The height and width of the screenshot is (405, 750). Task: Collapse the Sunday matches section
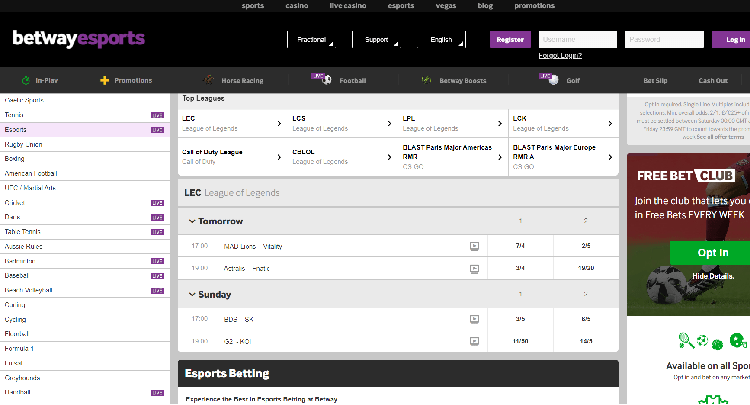click(192, 295)
